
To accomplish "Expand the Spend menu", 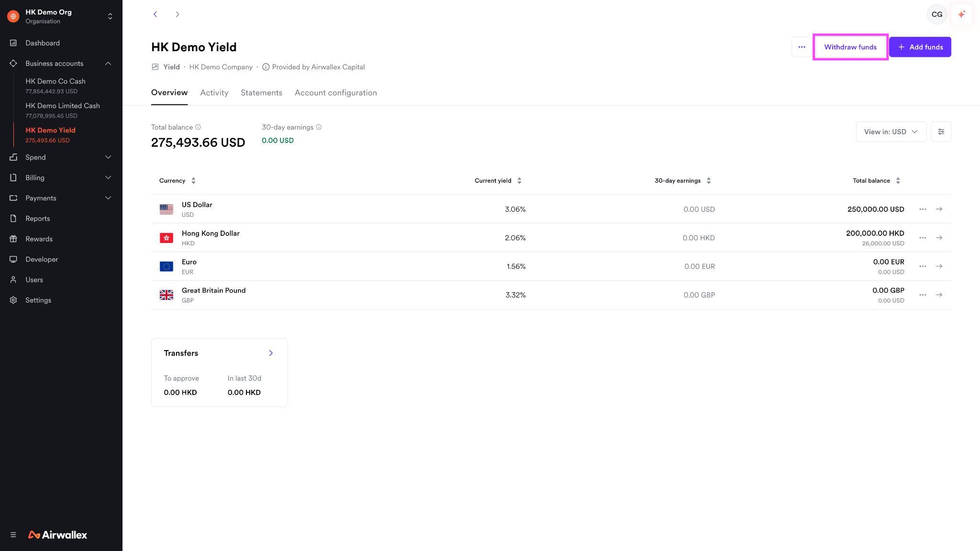I will point(108,157).
